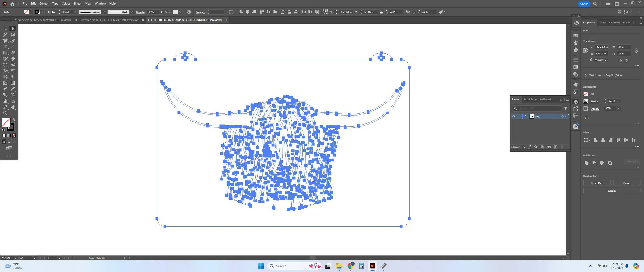This screenshot has height=272, width=644.
Task: Select the Hand tool
Action: [x=13, y=107]
